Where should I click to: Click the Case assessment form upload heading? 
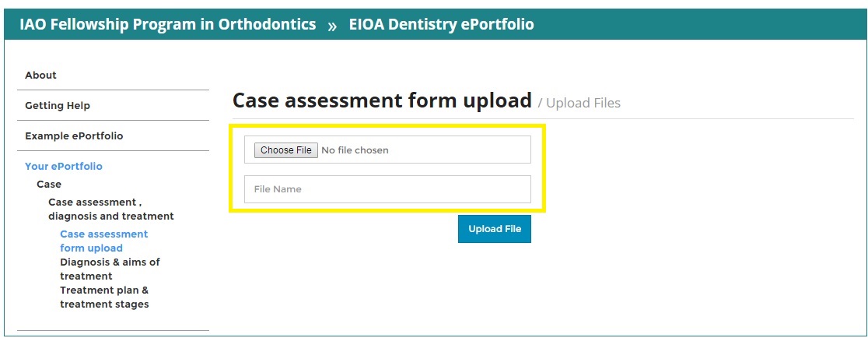(x=382, y=101)
